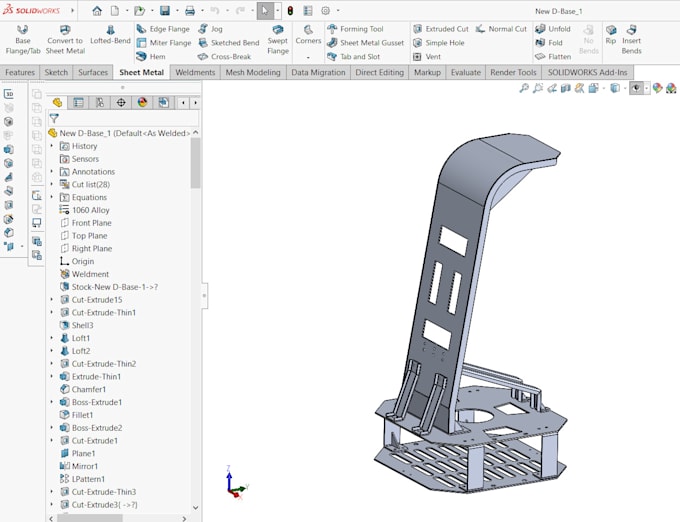Open the SOLIDWORKS Add-Ins tab

click(587, 72)
